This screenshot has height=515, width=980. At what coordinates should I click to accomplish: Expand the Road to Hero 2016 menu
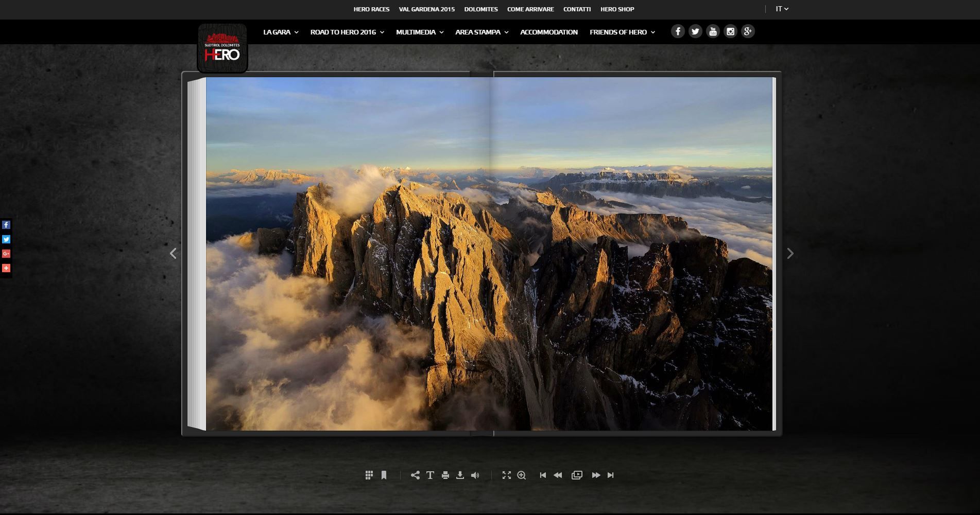pos(347,32)
